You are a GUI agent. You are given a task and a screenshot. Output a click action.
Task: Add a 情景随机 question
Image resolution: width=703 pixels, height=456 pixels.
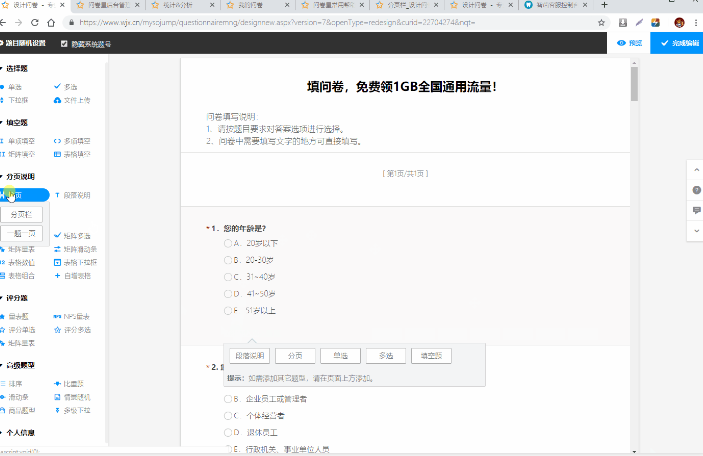point(72,397)
